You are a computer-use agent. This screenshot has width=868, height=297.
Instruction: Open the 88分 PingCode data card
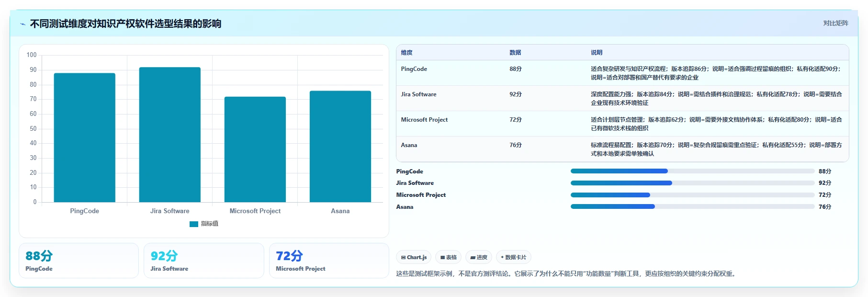(79, 261)
